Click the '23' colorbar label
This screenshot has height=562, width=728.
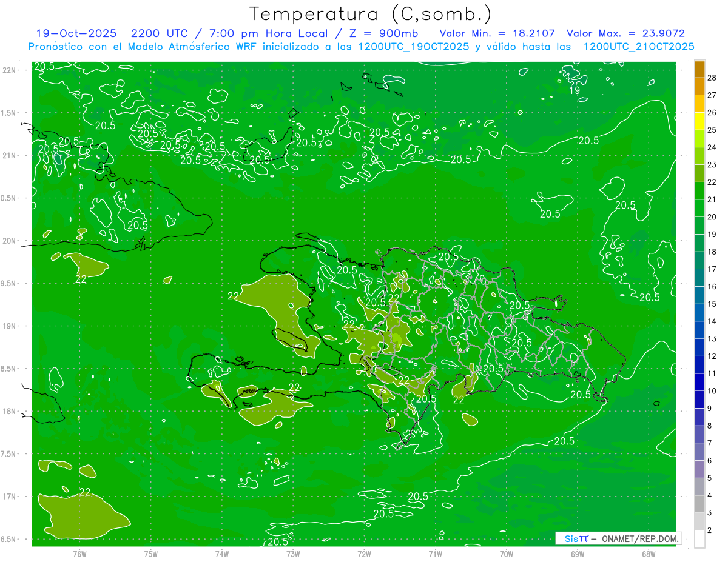pos(712,165)
